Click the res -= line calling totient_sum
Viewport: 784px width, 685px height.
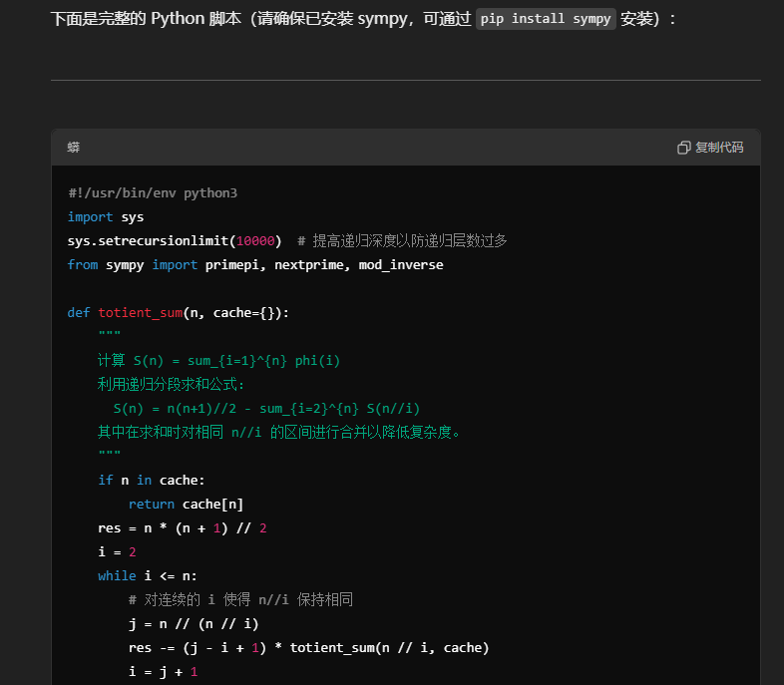tap(308, 647)
